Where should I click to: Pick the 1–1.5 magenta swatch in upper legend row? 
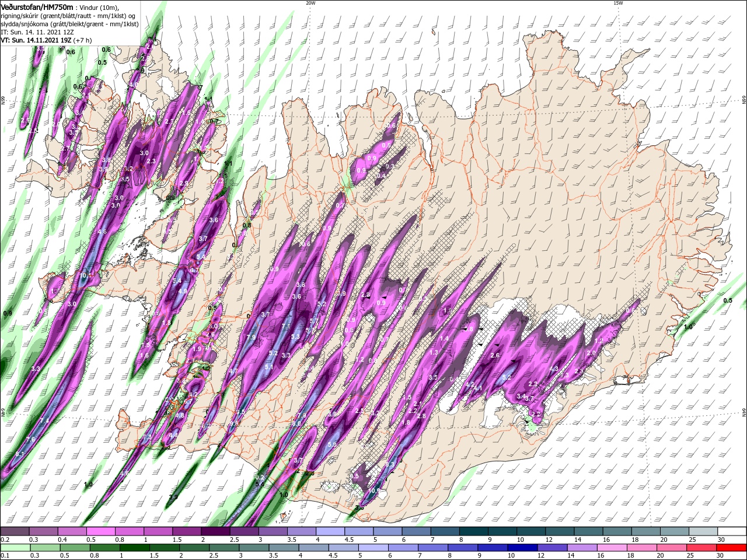click(158, 531)
